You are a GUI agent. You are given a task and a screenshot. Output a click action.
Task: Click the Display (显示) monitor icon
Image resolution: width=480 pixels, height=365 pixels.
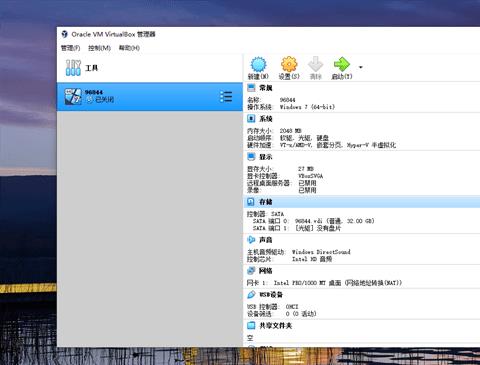click(x=251, y=157)
